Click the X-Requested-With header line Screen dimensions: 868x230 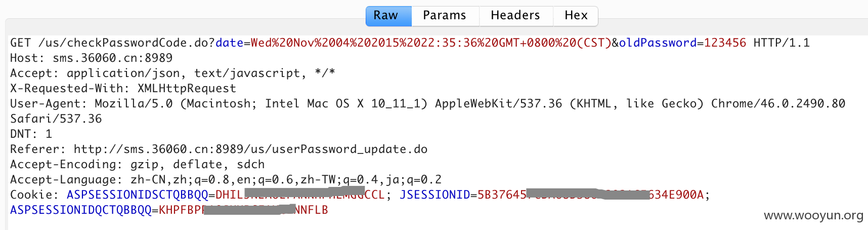123,89
